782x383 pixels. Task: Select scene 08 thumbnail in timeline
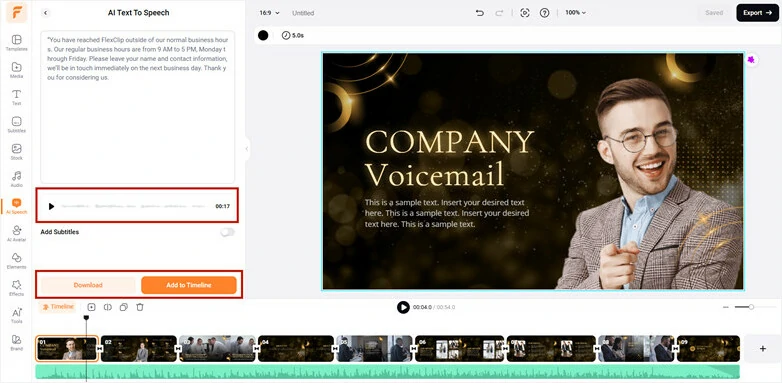[x=636, y=348]
